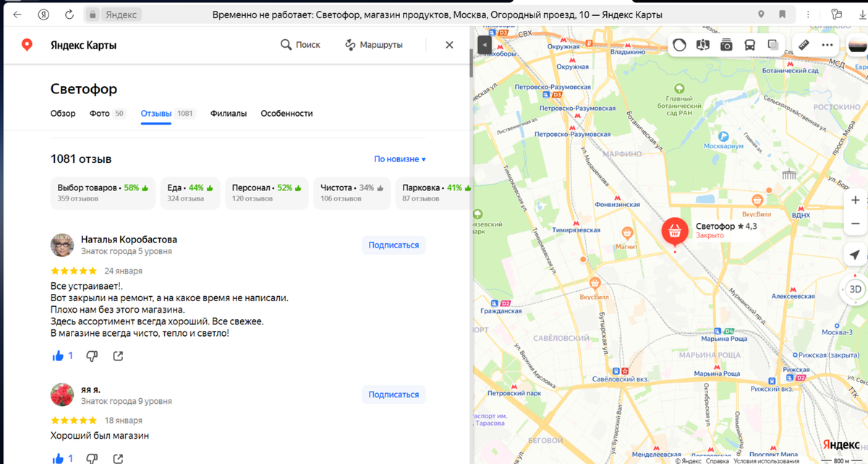Filter reviews by Выбор товаров 58%
Image resolution: width=868 pixels, height=464 pixels.
103,193
